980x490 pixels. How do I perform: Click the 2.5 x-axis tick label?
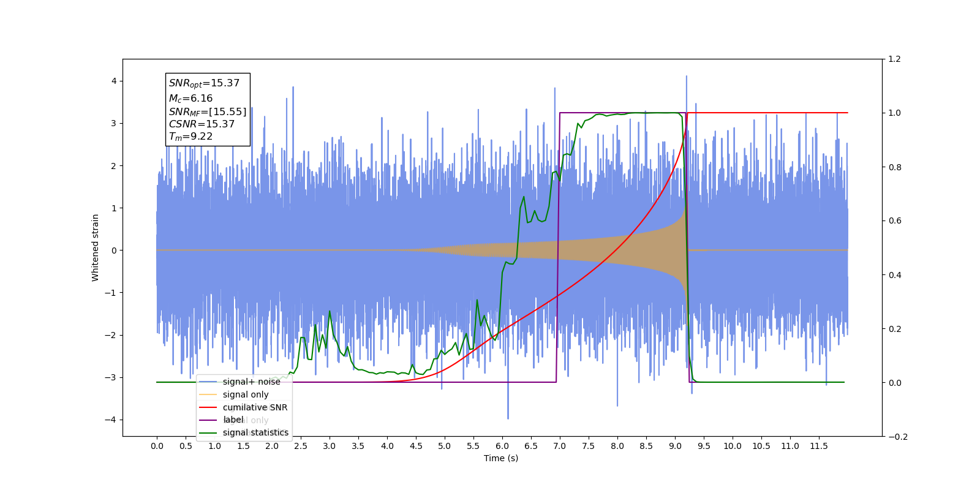pyautogui.click(x=301, y=446)
